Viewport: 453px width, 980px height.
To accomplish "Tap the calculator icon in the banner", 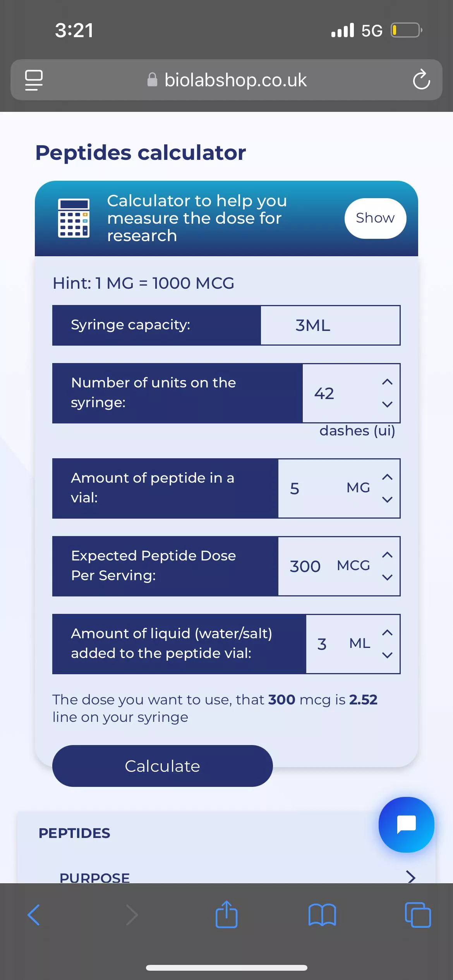I will coord(74,218).
